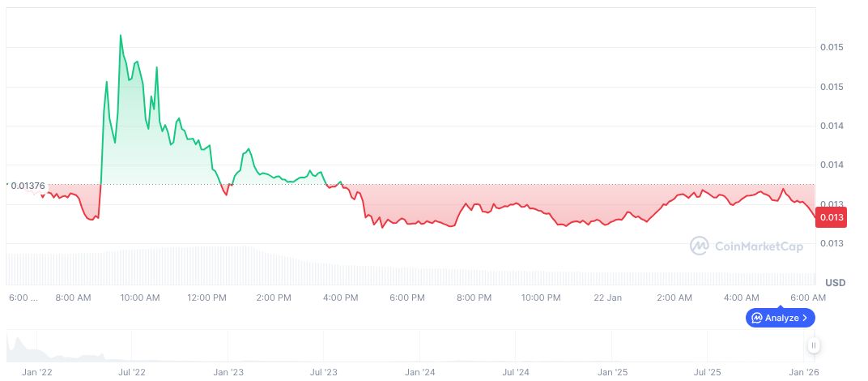Select the 0.01376 opening price label

pyautogui.click(x=26, y=186)
